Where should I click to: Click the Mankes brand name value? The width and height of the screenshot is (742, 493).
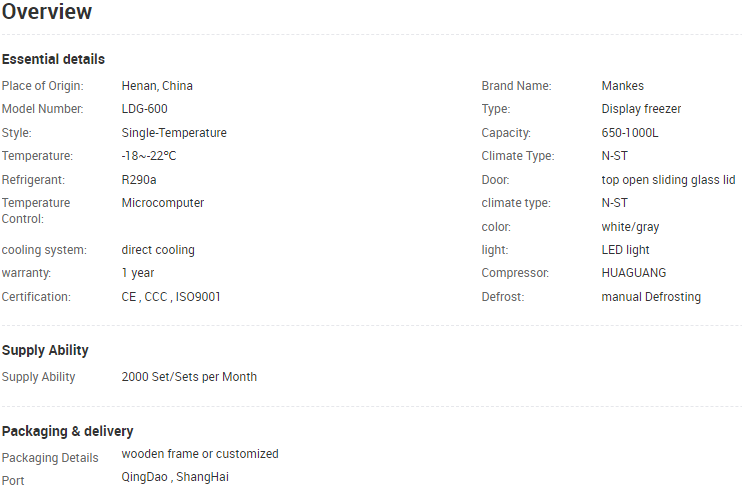(x=623, y=86)
